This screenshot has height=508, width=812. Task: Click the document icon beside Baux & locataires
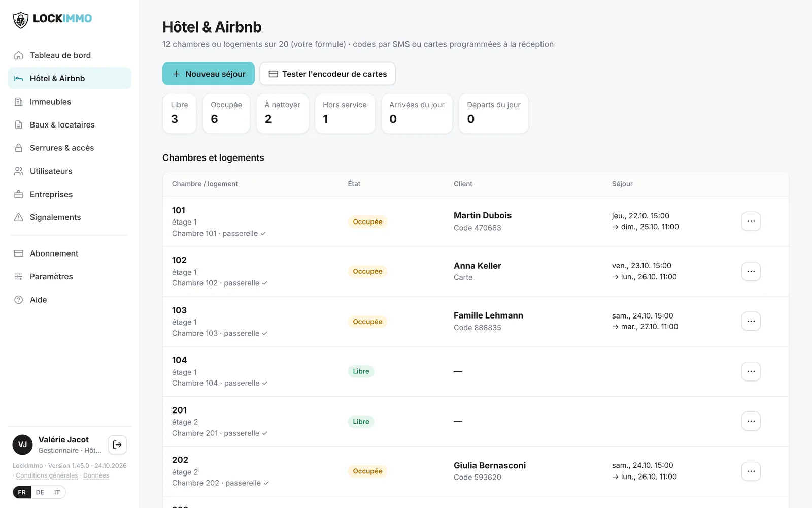[x=19, y=125]
